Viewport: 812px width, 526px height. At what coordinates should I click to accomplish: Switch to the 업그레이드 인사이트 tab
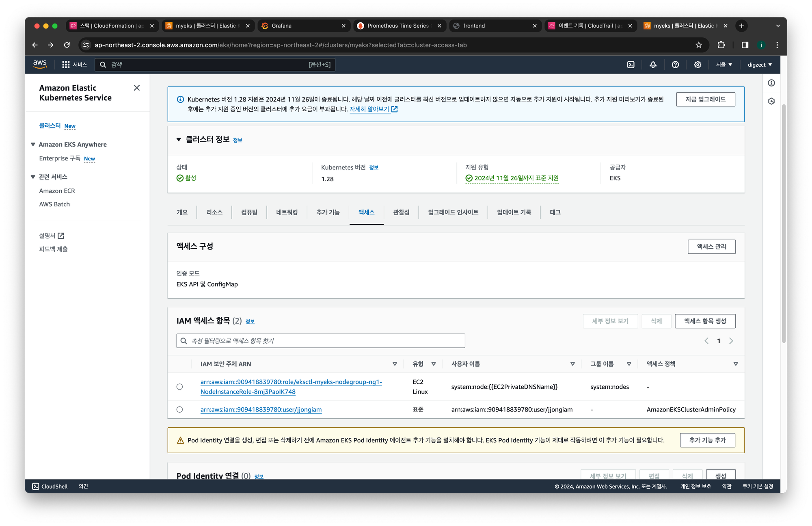click(453, 212)
